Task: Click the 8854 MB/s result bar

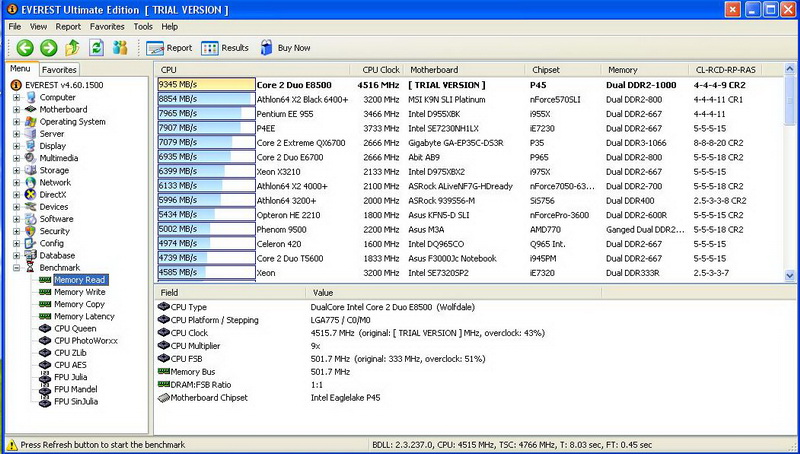Action: click(x=206, y=99)
